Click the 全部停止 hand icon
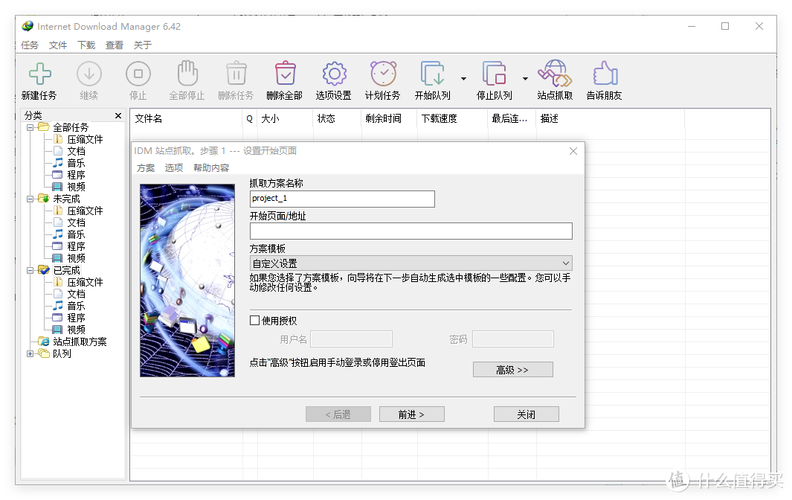Screen dimensions: 792x500 pyautogui.click(x=187, y=74)
